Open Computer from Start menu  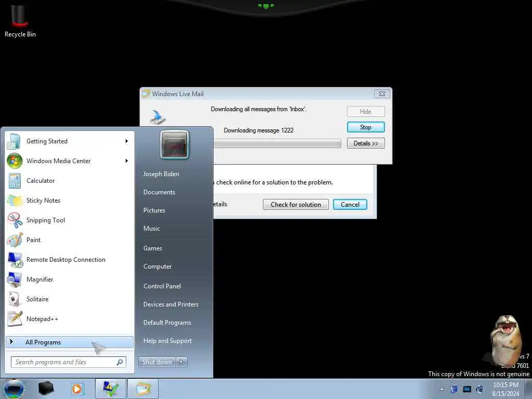[x=157, y=267]
